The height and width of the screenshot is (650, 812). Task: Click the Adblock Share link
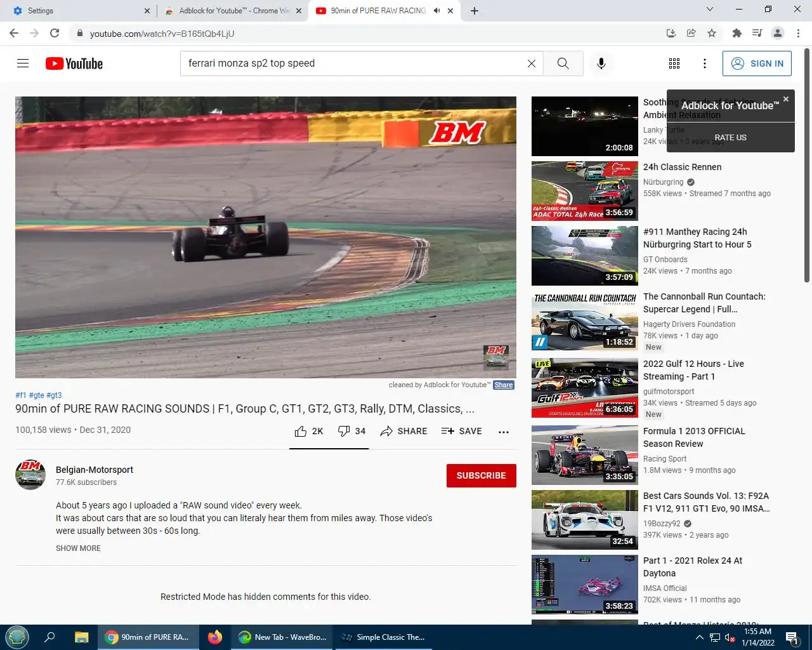click(504, 385)
